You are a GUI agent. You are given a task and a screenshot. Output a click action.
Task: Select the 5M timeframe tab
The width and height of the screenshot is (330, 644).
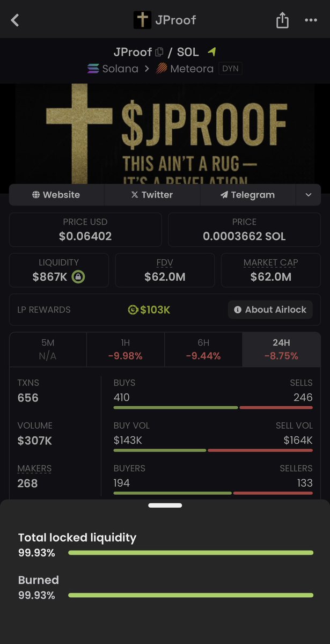pyautogui.click(x=48, y=349)
